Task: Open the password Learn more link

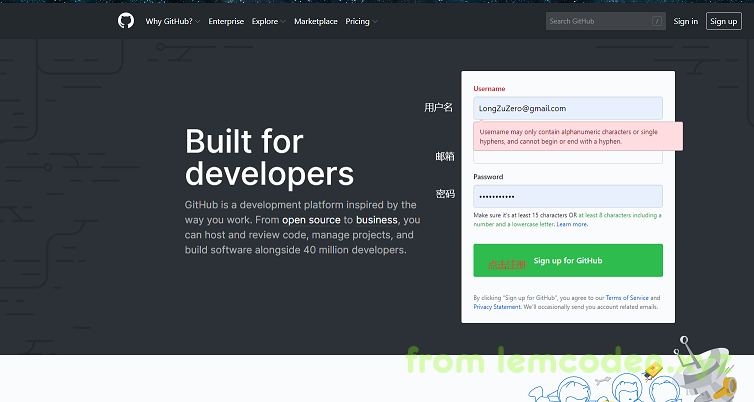Action: (572, 225)
